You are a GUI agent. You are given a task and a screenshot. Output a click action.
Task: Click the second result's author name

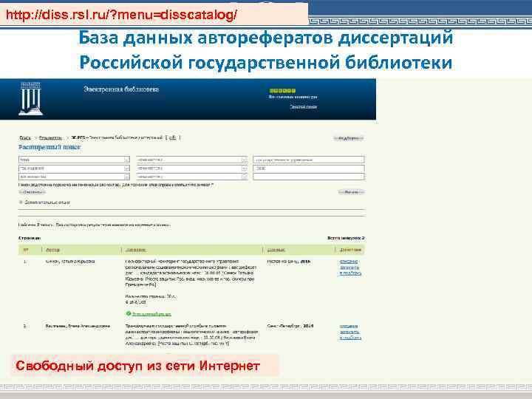[x=78, y=326]
